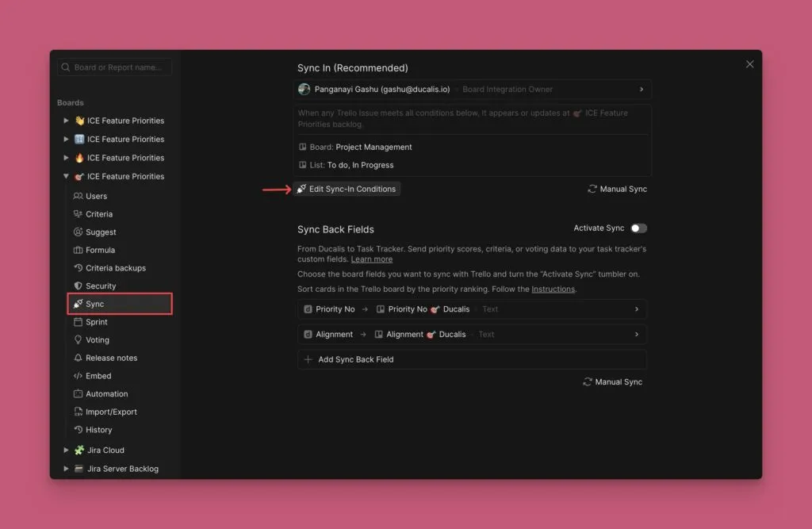Open the Import/Export menu item
Image resolution: width=812 pixels, height=529 pixels.
coord(111,412)
